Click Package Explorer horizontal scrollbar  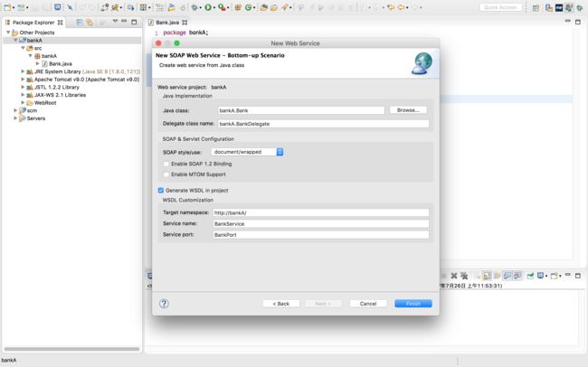tap(71, 349)
